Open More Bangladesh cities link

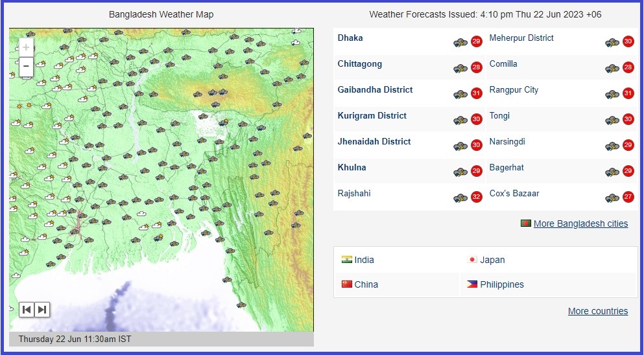pyautogui.click(x=580, y=223)
